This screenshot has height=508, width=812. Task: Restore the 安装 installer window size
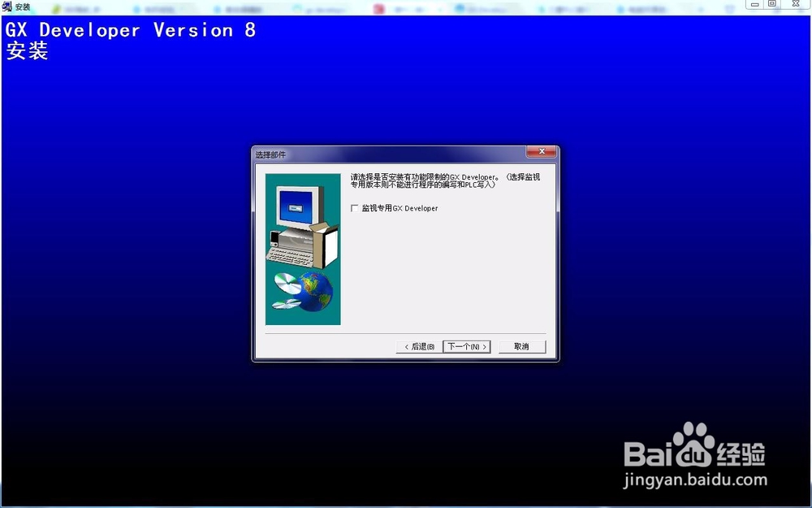(771, 4)
